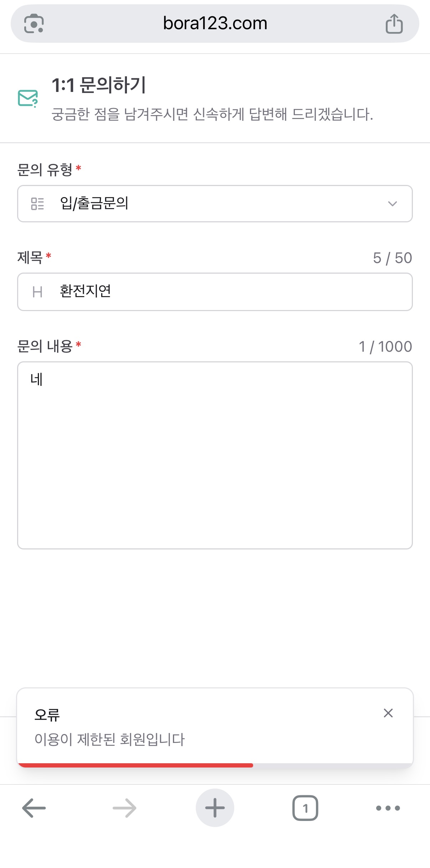This screenshot has height=868, width=430.
Task: Click the green envelope inquiry icon
Action: tap(28, 98)
